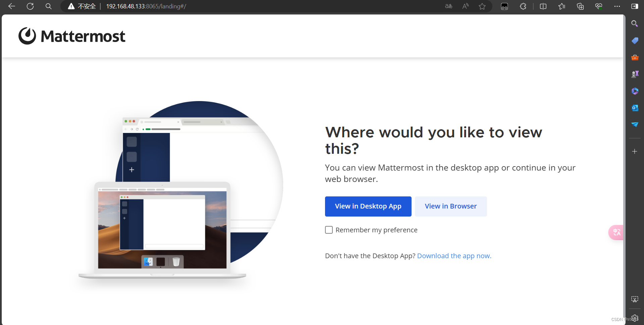Open sidebar search icon
The height and width of the screenshot is (325, 644).
635,24
